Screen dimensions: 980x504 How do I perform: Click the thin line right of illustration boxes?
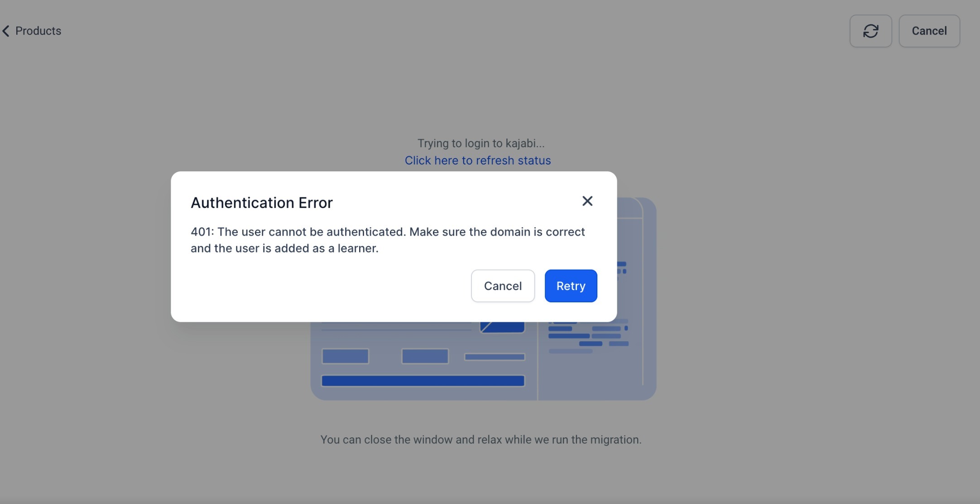[x=494, y=357]
